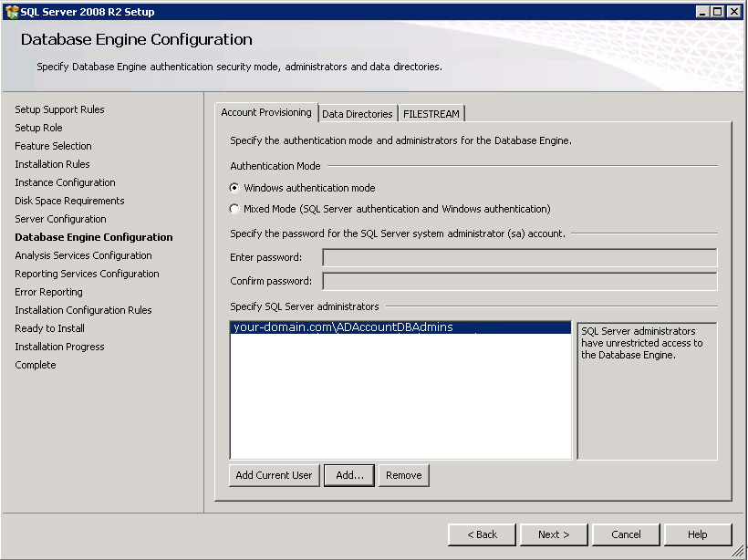Click Database Engine Configuration step
This screenshot has width=748, height=560.
pos(94,237)
